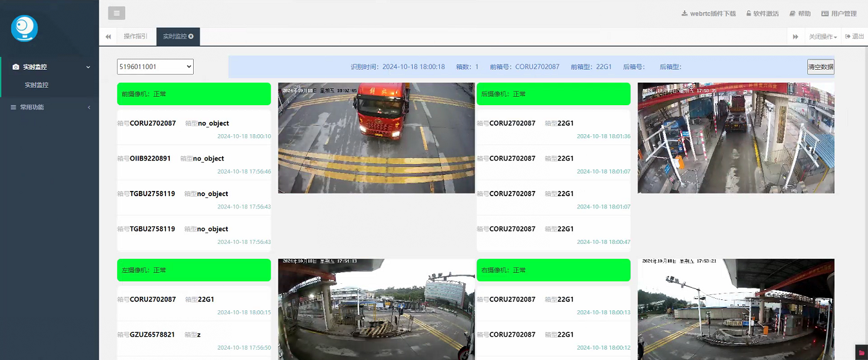The height and width of the screenshot is (360, 868).
Task: Select the 实时监控 tab label
Action: pos(174,37)
